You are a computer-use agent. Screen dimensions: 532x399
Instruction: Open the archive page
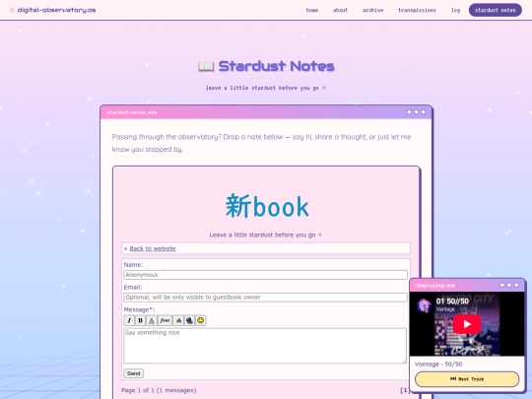(x=372, y=10)
